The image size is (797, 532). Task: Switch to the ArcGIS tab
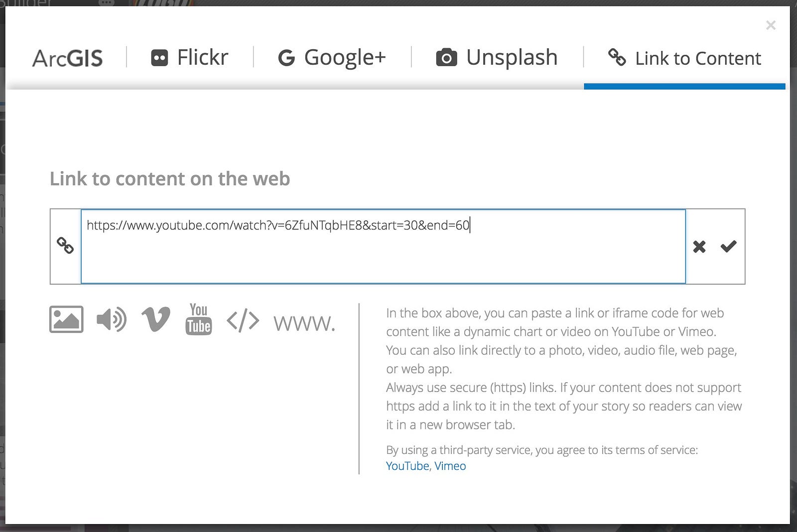coord(68,58)
